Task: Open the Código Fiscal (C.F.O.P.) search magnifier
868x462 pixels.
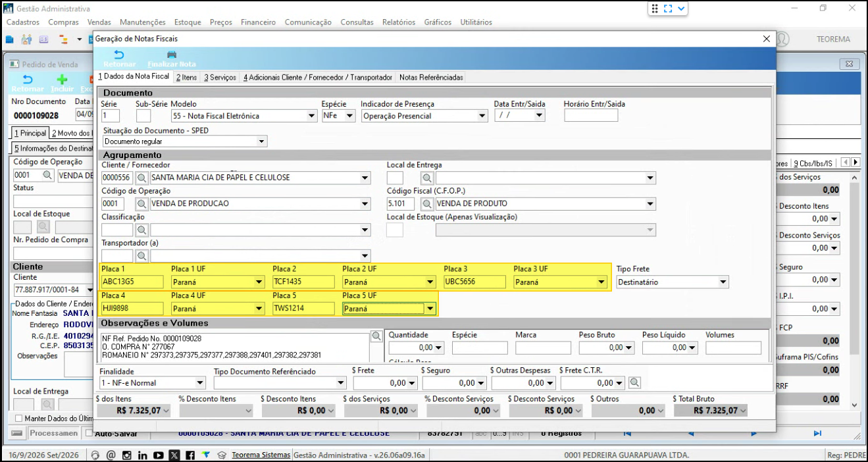Action: pos(427,204)
